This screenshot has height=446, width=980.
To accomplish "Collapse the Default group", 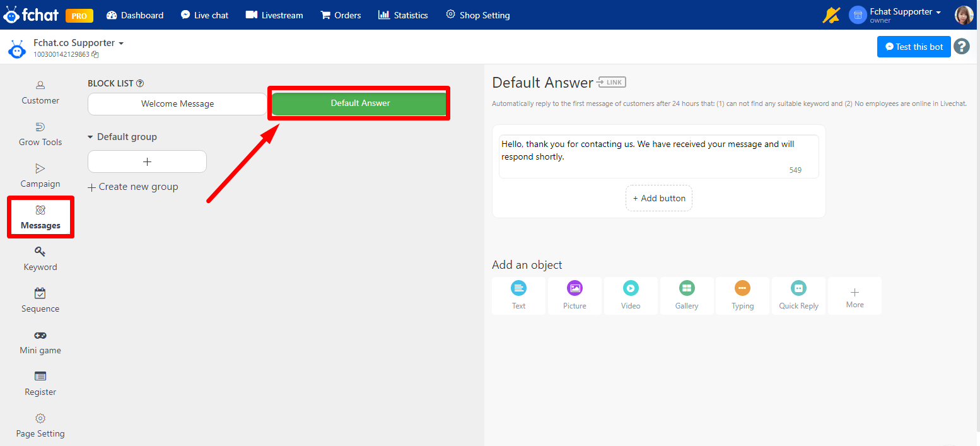I will [x=122, y=137].
